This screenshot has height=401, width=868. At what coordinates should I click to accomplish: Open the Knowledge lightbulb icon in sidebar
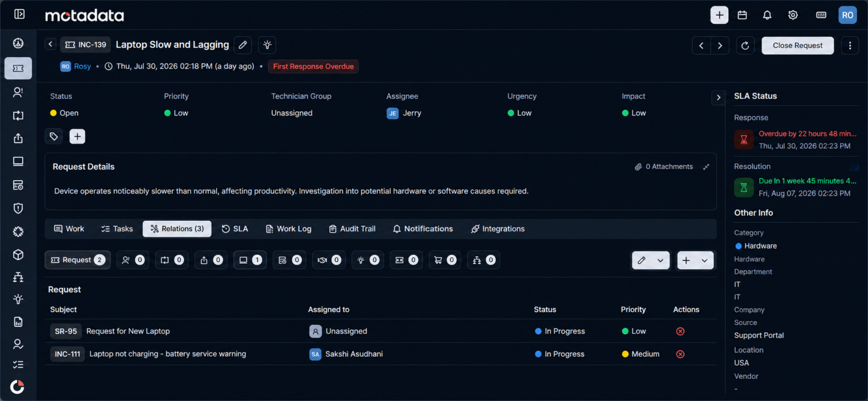pos(18,300)
